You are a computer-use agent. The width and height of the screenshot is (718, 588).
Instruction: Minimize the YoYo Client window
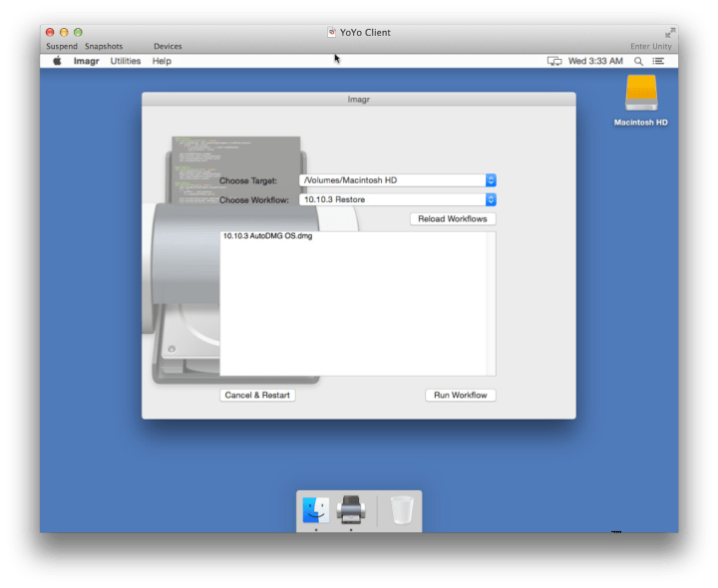(x=64, y=32)
